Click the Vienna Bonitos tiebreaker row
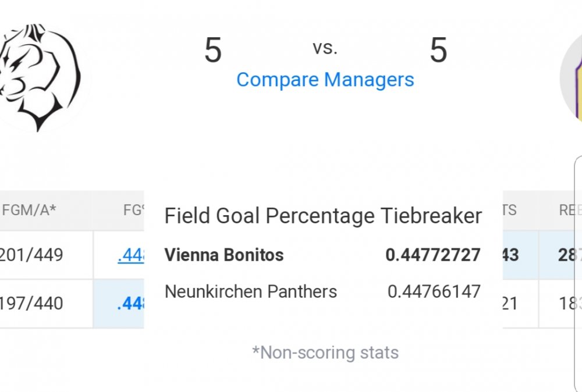Screen dimensions: 582x392 coord(322,255)
